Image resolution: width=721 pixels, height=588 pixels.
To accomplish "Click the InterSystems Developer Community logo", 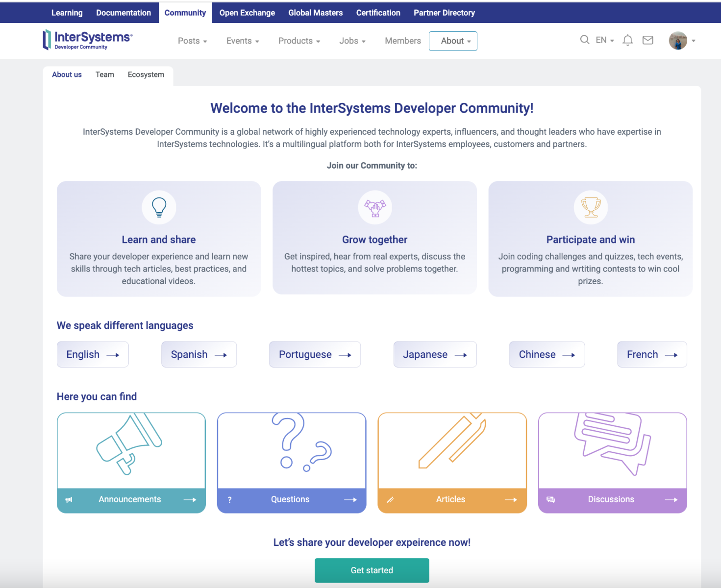I will click(x=87, y=40).
